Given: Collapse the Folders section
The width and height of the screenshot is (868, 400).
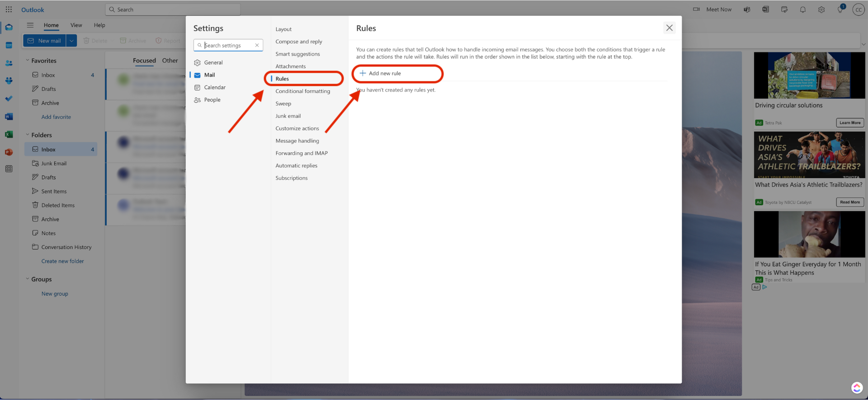Looking at the screenshot, I should click(x=27, y=135).
